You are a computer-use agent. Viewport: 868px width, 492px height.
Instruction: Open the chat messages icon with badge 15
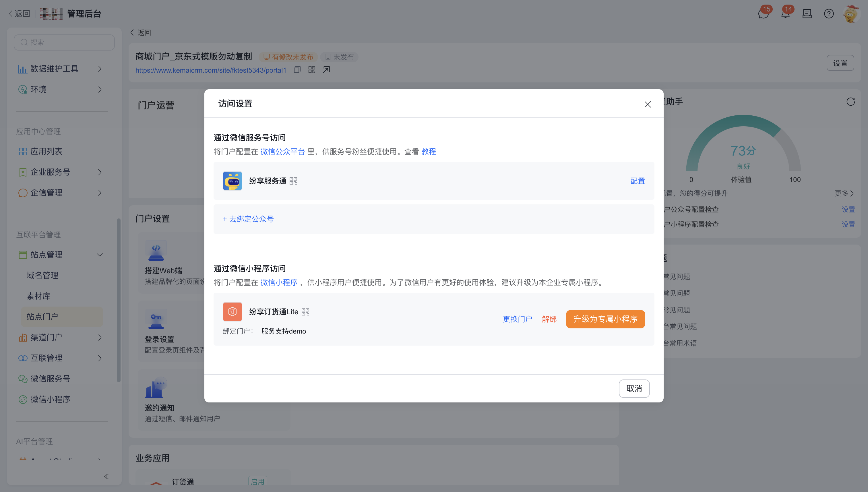coord(763,13)
